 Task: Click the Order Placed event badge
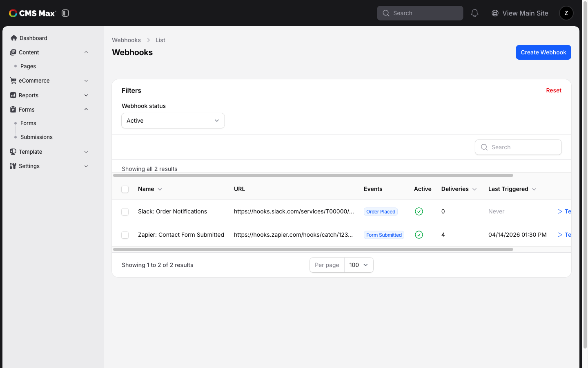(381, 212)
